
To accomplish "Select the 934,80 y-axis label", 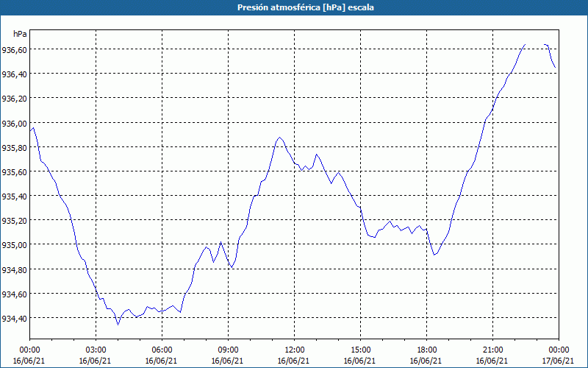I will tap(14, 269).
